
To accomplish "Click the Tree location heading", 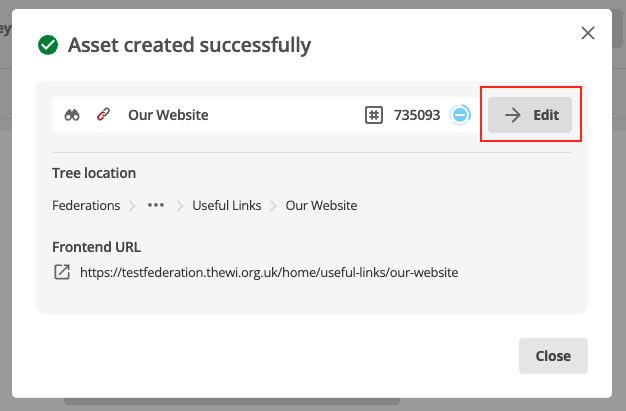I will tap(94, 173).
